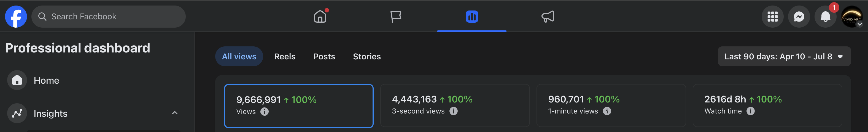Image resolution: width=868 pixels, height=132 pixels.
Task: Open the Ad Center megaphone icon
Action: pyautogui.click(x=548, y=17)
